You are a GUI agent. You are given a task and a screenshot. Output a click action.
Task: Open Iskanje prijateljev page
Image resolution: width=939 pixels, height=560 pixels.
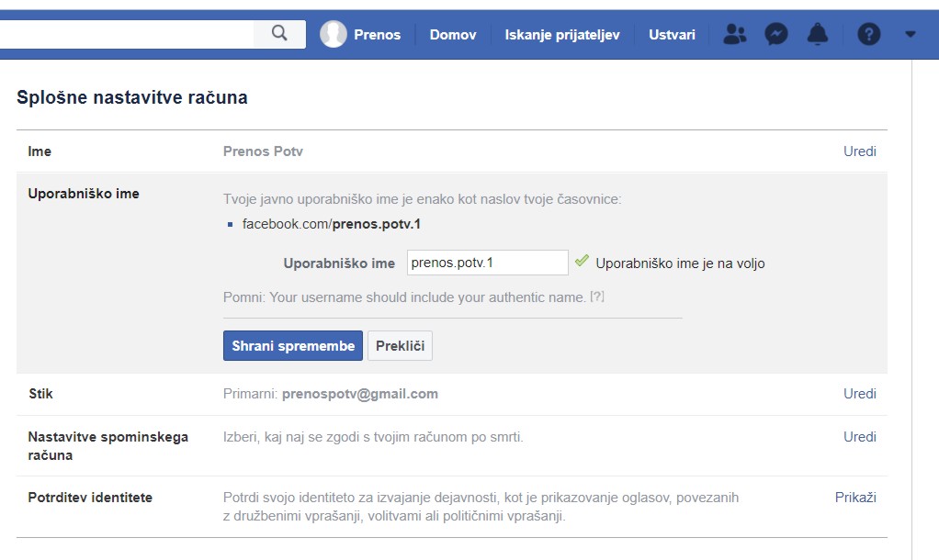[x=561, y=35]
